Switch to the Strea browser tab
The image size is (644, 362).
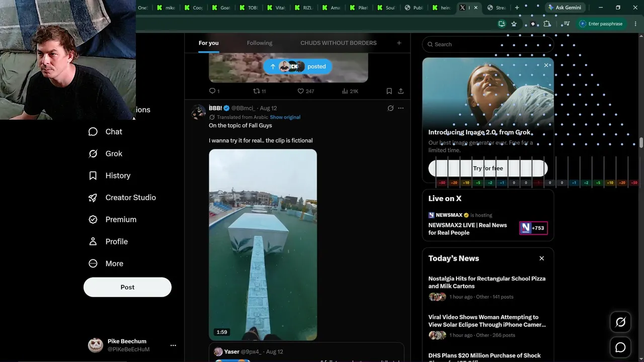(x=497, y=8)
